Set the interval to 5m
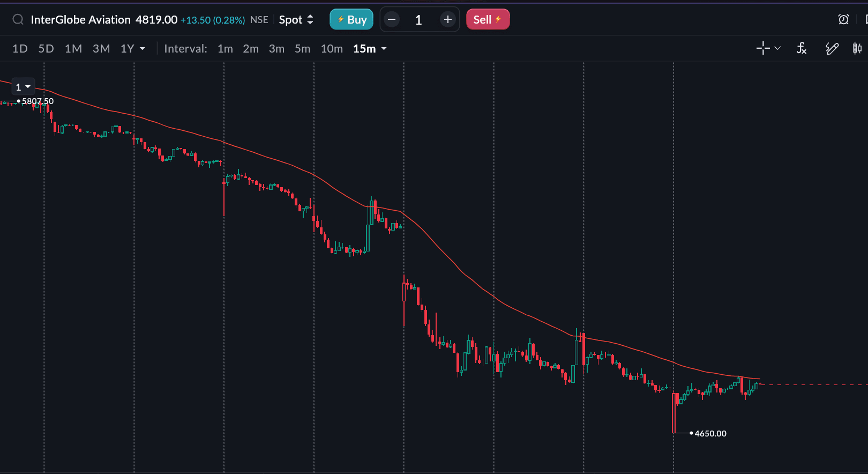 pyautogui.click(x=302, y=49)
